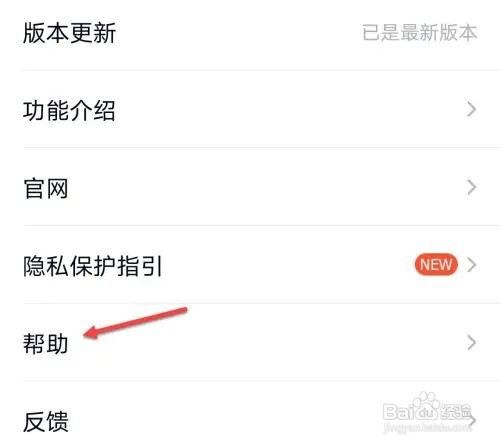Select the 版本更新 menu label

point(69,33)
